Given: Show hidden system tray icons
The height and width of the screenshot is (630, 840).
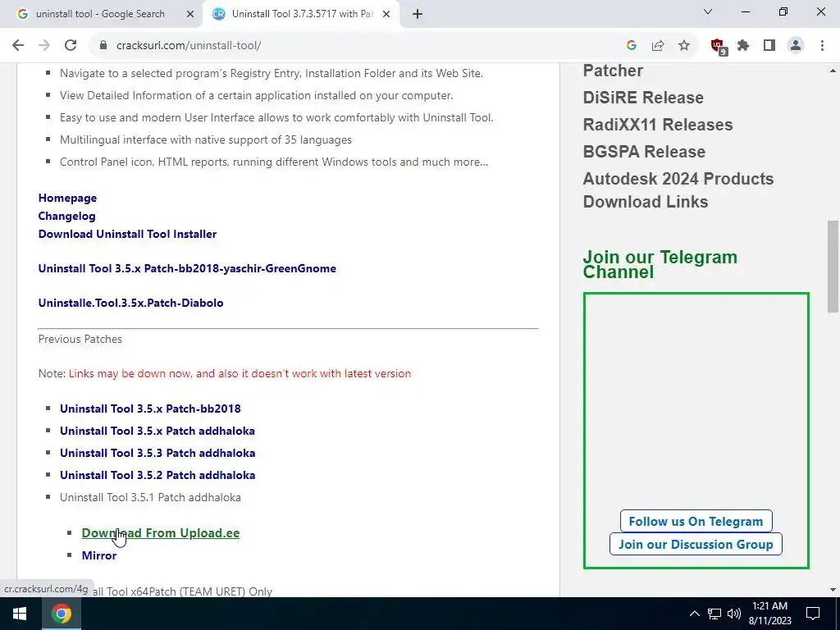Looking at the screenshot, I should coord(694,614).
